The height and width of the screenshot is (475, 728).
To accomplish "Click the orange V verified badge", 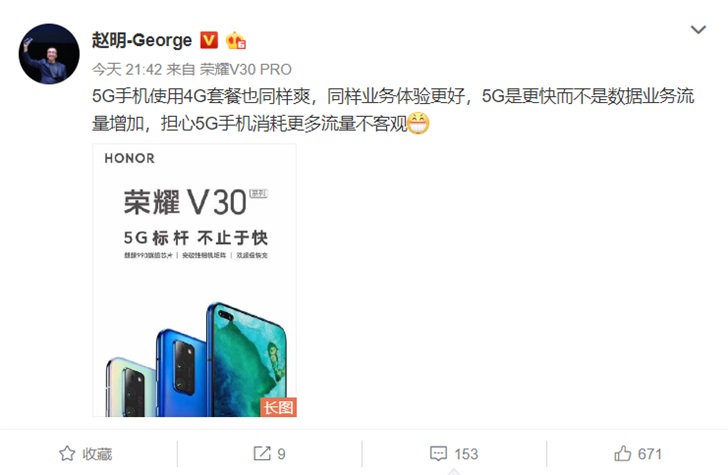I will click(x=209, y=40).
